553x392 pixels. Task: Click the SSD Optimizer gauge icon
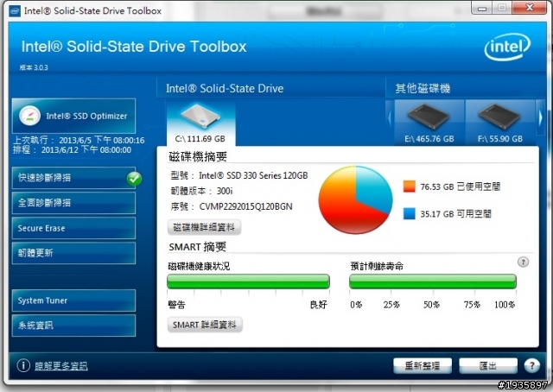(29, 116)
